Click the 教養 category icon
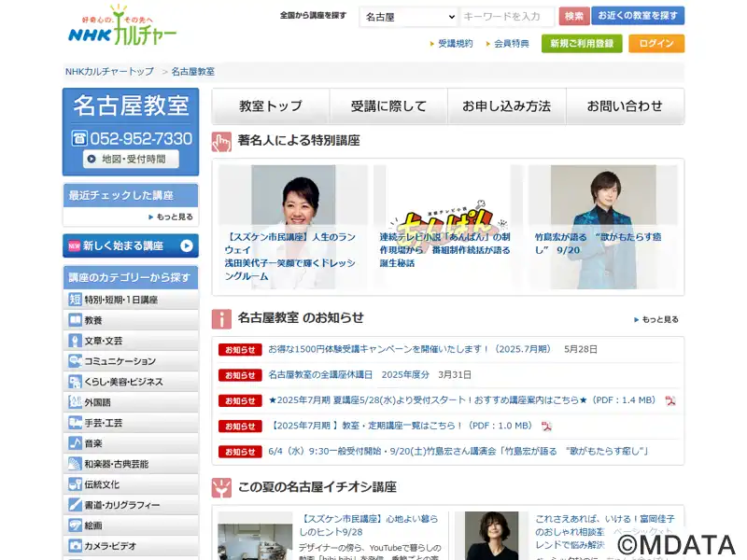The width and height of the screenshot is (747, 560). (x=75, y=320)
